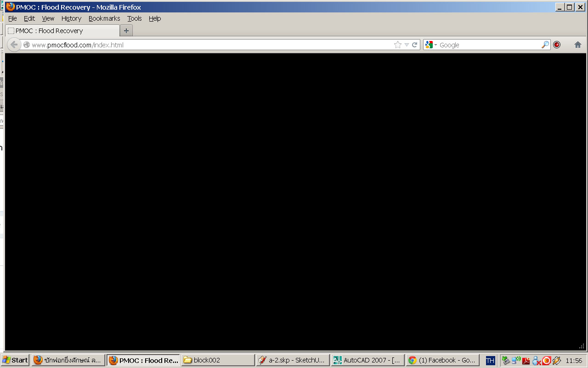Viewport: 588px width, 368px height.
Task: Open the Google search engine selector
Action: tap(431, 45)
